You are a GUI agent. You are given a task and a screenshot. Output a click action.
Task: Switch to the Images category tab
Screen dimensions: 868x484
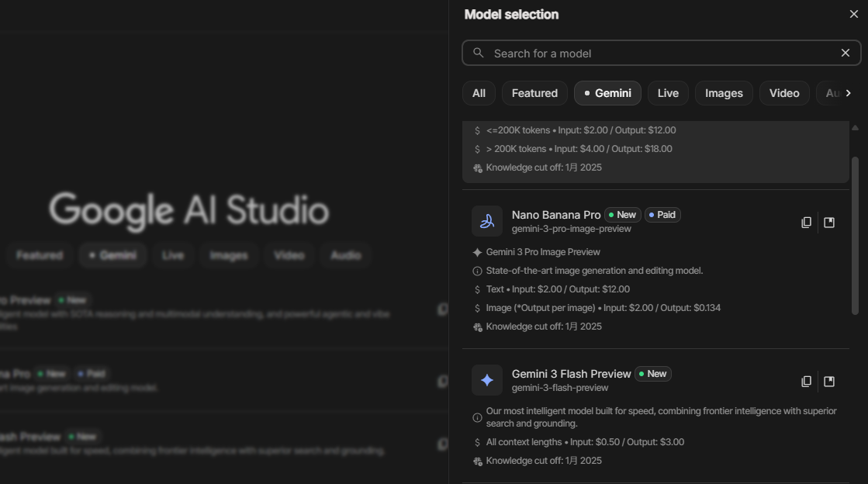[724, 93]
